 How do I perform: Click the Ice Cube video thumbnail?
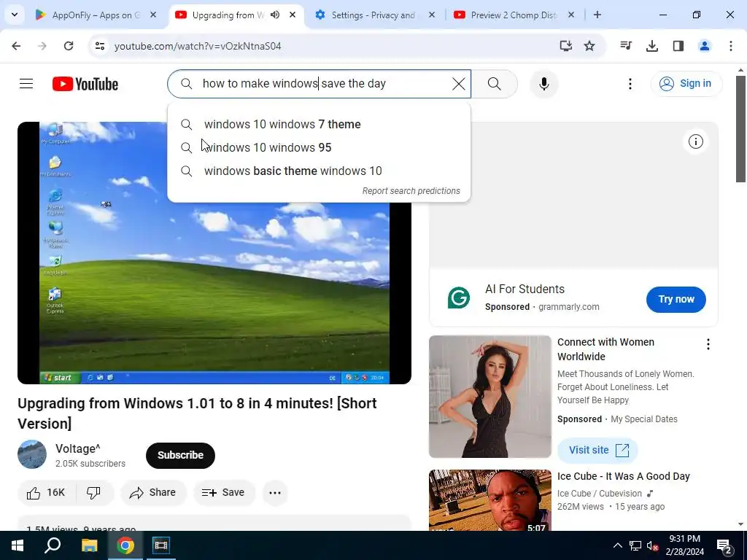pos(489,500)
